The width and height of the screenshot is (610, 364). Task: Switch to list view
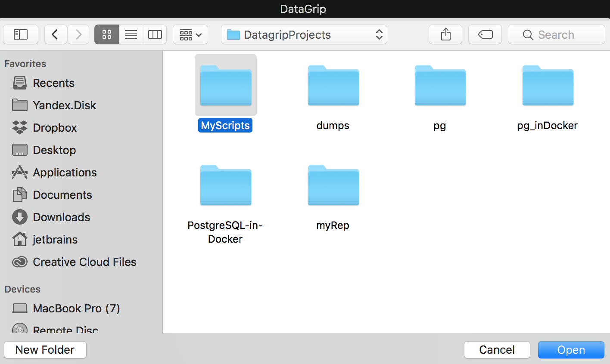coord(131,34)
